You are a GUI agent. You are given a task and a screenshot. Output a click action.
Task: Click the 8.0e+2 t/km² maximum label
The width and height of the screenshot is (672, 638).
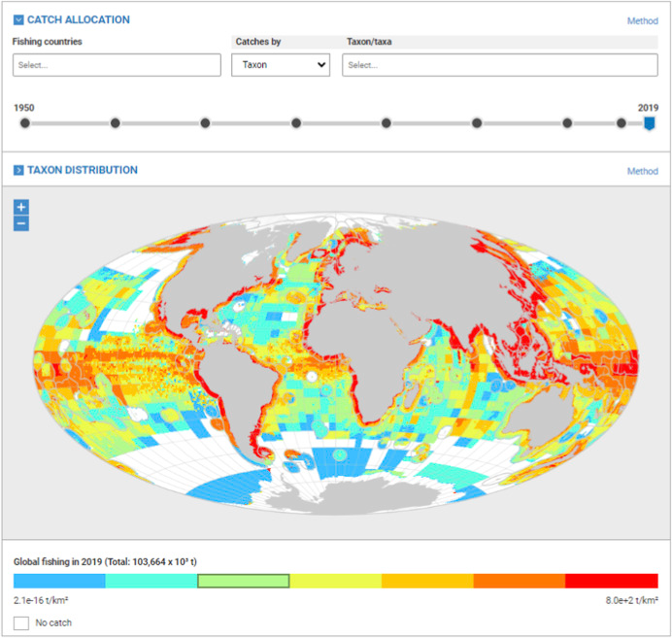pyautogui.click(x=632, y=600)
